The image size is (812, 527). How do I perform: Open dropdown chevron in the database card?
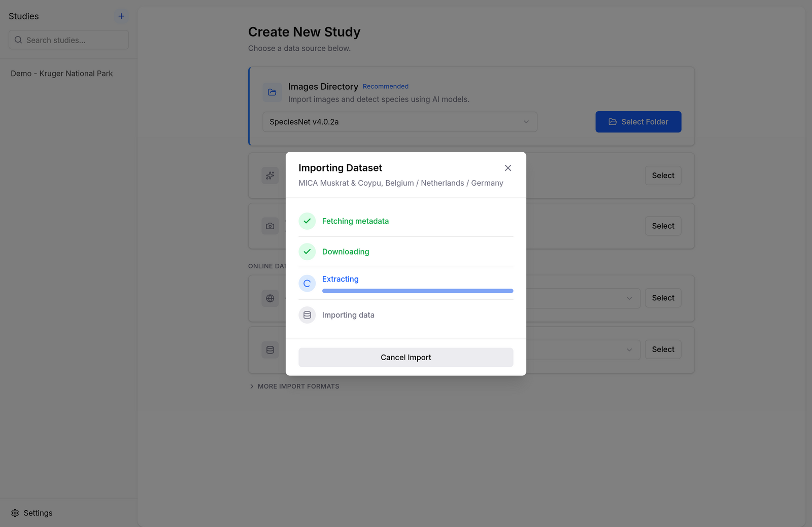[629, 350]
